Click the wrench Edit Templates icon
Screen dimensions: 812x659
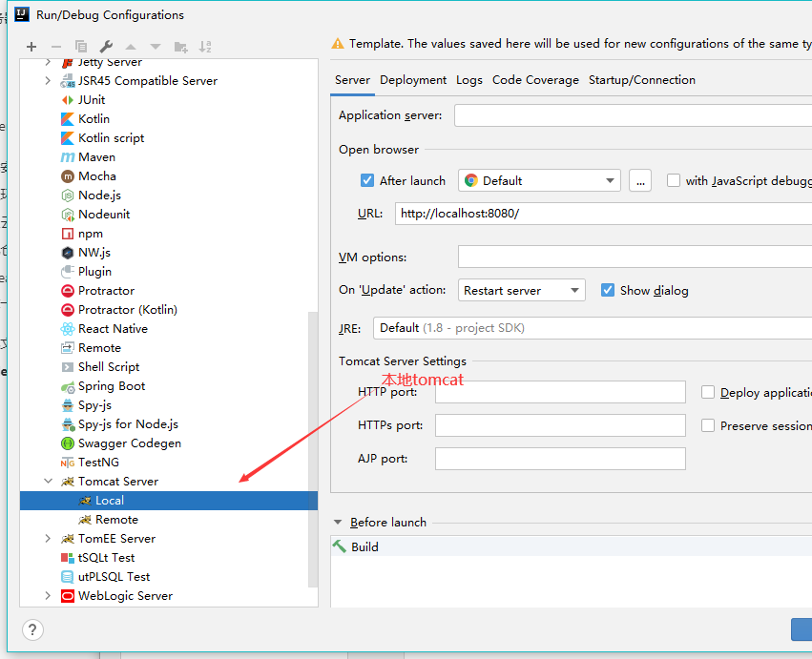(x=106, y=47)
